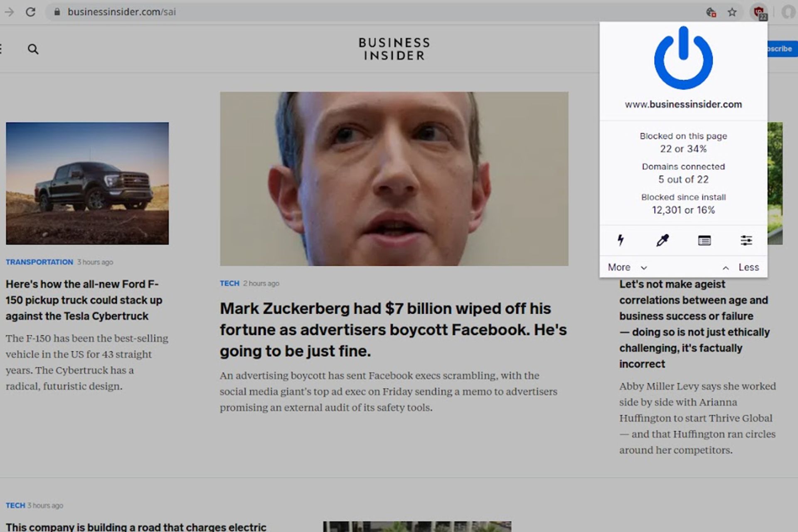Viewport: 798px width, 532px height.
Task: Click TECH category near page bottom
Action: pyautogui.click(x=15, y=505)
